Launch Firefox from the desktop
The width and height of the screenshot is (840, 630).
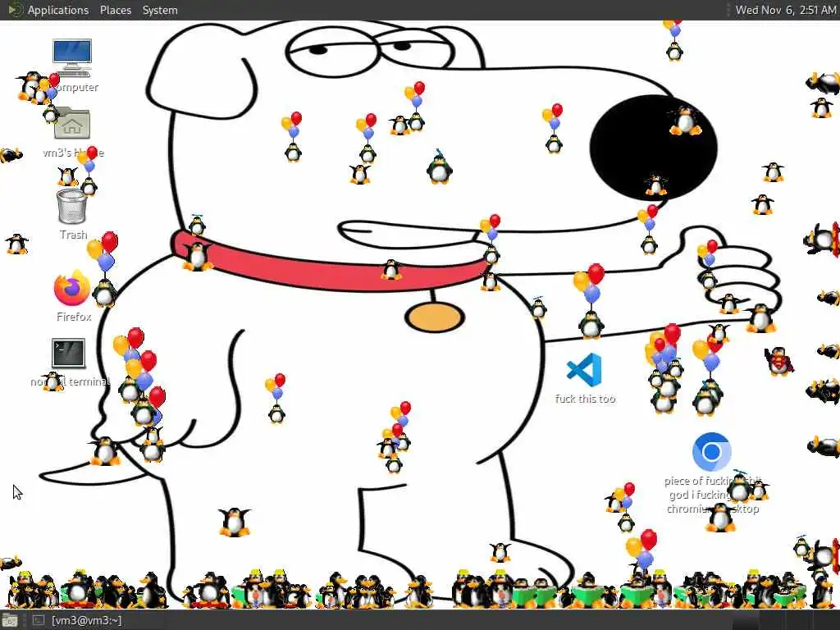coord(72,288)
